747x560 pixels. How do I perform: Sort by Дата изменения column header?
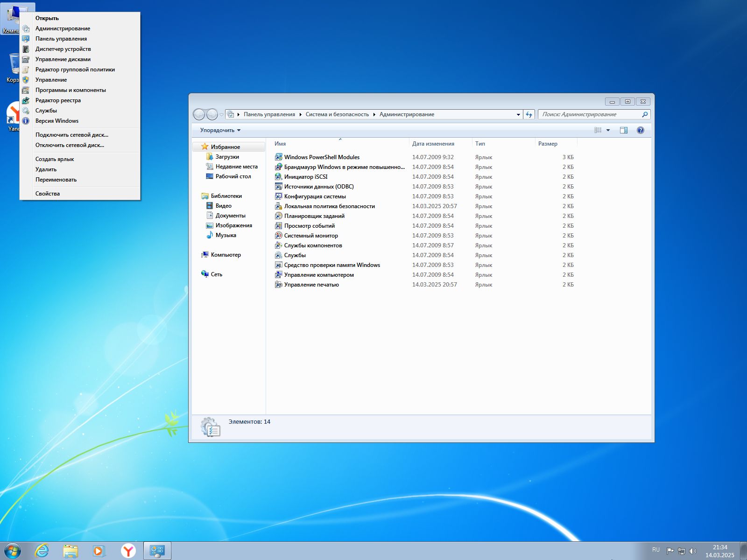440,144
